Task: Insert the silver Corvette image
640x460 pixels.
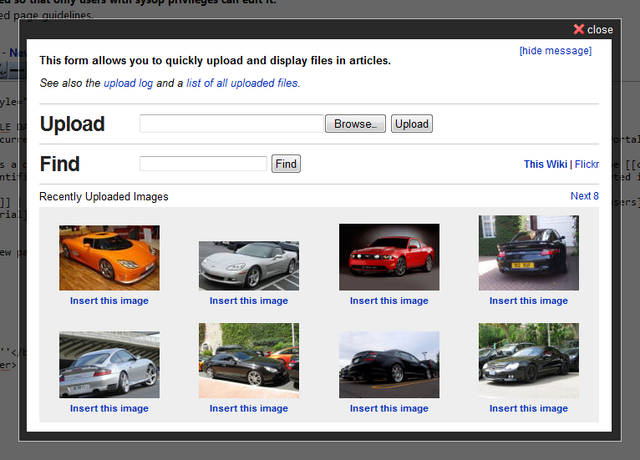Action: pos(249,301)
